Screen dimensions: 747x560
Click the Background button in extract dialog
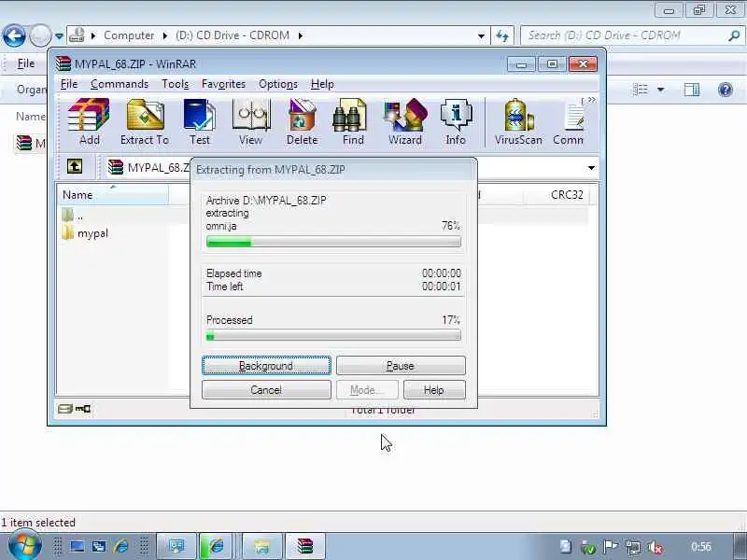tap(266, 366)
